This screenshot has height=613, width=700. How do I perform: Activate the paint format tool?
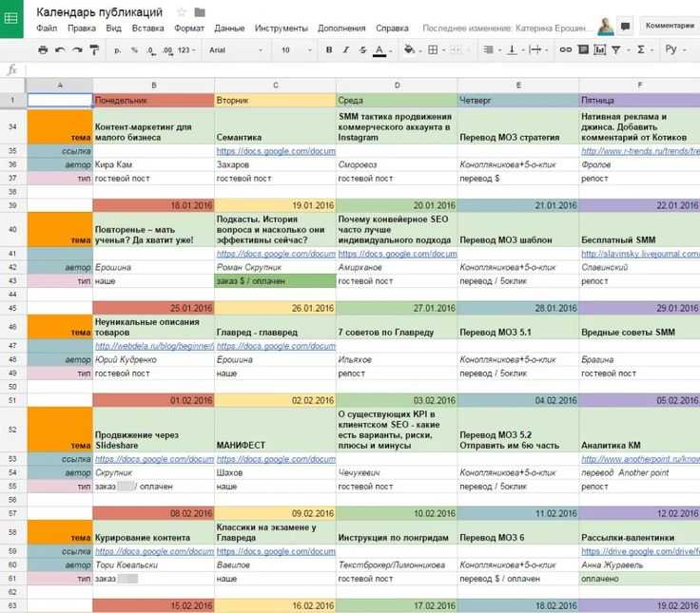coord(94,50)
